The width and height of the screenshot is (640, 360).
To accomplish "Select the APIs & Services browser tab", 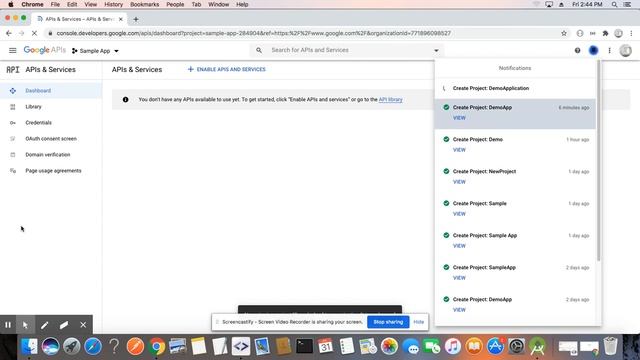I will click(x=80, y=19).
